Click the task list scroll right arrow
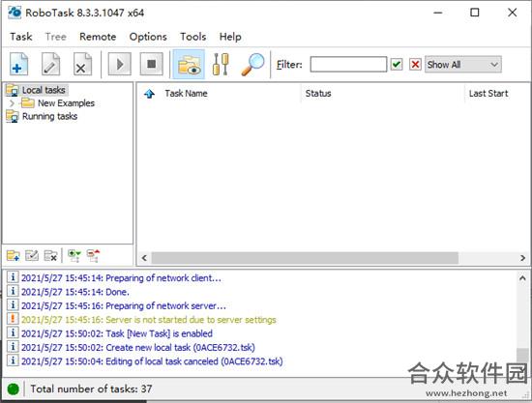Screen dimensions: 532x403 [523, 258]
